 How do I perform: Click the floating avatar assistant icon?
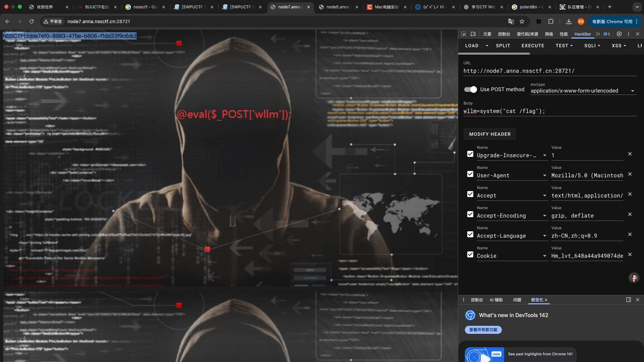coord(634,278)
